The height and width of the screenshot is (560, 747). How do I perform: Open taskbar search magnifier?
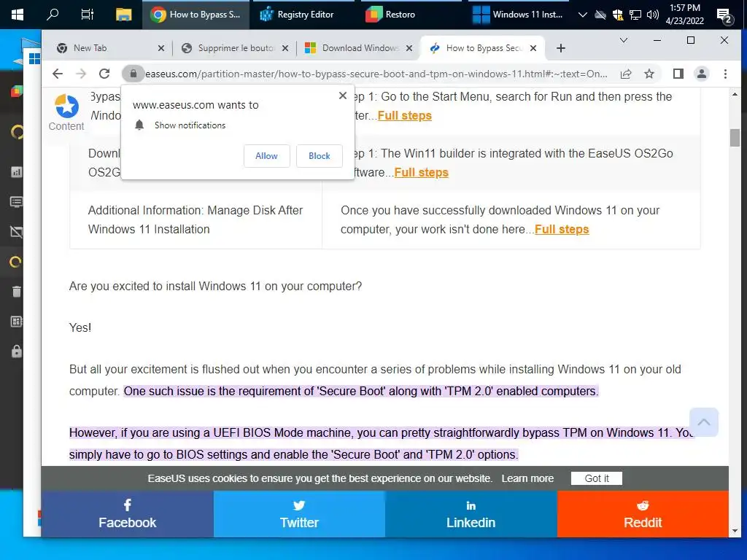tap(53, 15)
